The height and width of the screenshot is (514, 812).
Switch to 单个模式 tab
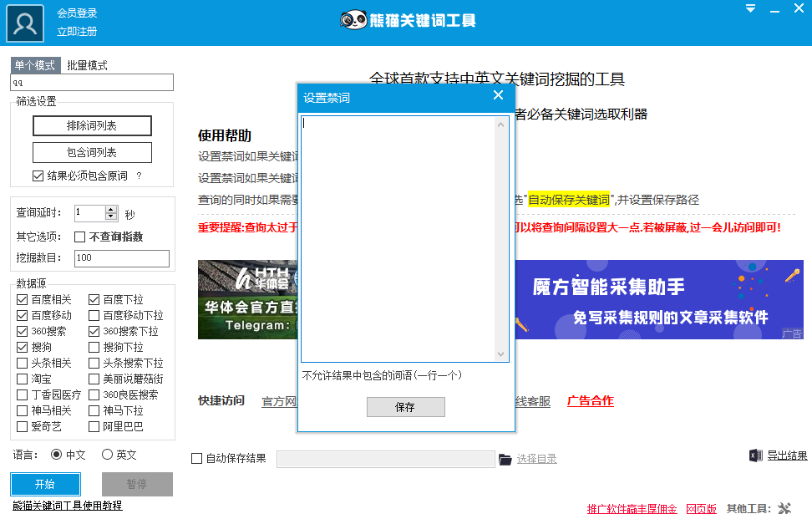pos(34,65)
